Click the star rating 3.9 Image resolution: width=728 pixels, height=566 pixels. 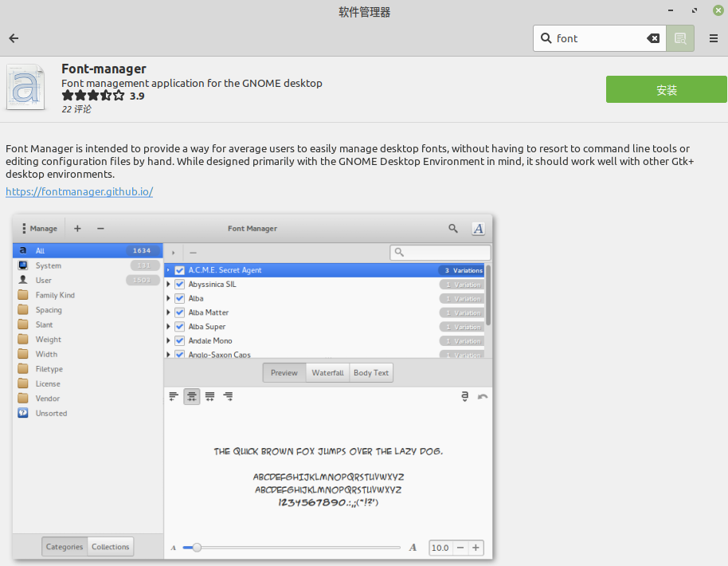[103, 96]
